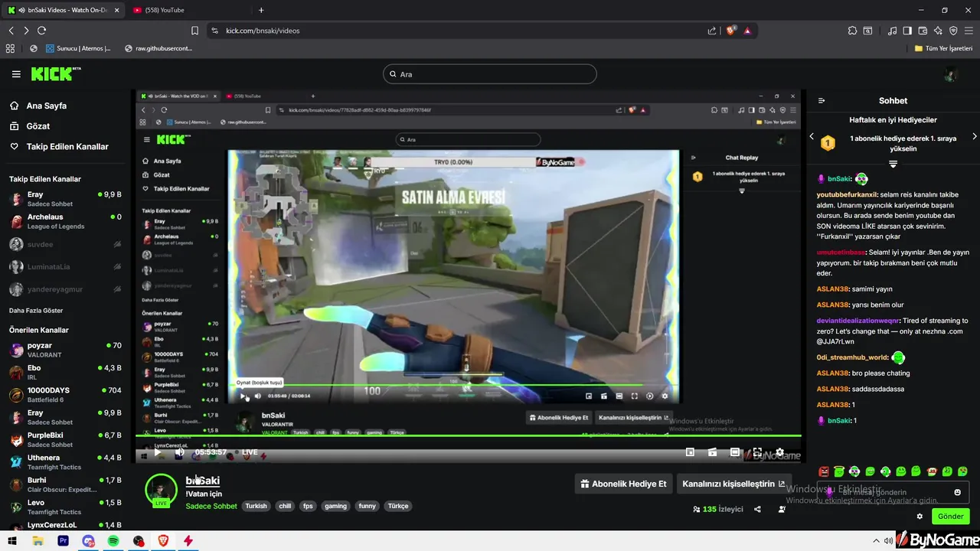The width and height of the screenshot is (980, 551).
Task: Click Kanalınızı kişiselleştirin button
Action: tap(733, 484)
